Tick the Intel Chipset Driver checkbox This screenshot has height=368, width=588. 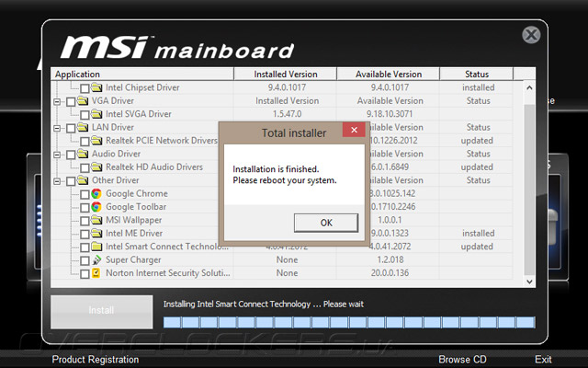(x=85, y=88)
